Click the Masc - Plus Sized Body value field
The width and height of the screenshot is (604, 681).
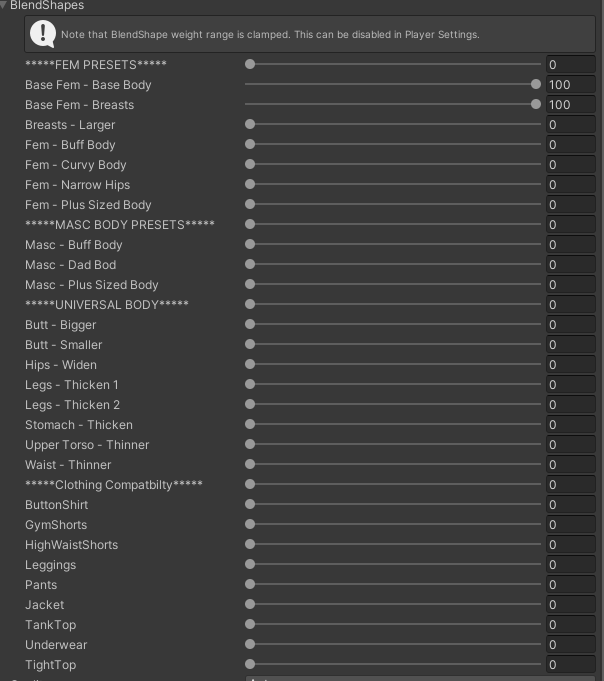(x=570, y=285)
